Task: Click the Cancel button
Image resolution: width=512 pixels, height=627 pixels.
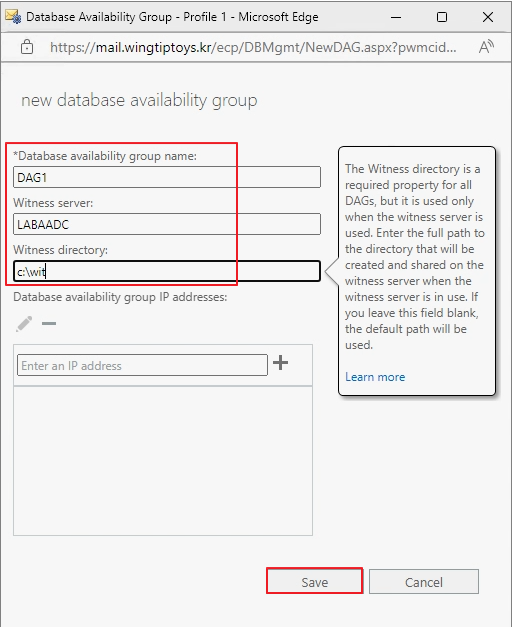Action: 424,581
